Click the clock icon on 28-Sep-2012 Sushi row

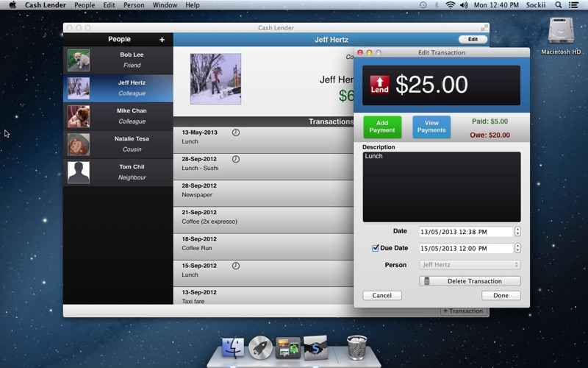(235, 159)
